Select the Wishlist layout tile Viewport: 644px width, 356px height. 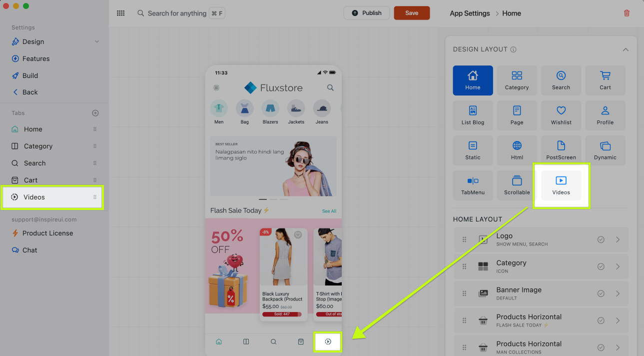[561, 115]
